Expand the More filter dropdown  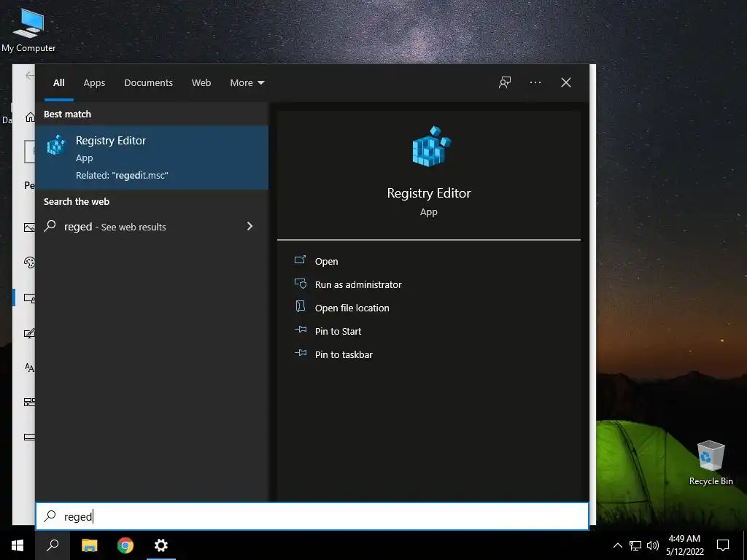point(247,83)
